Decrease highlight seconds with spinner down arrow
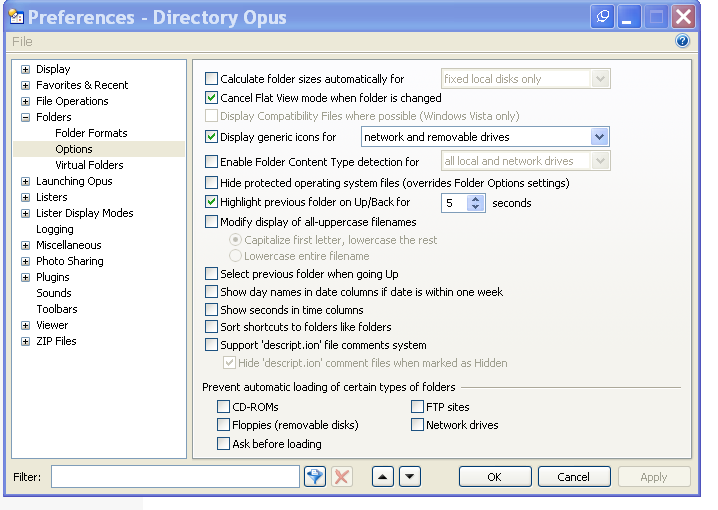Screen dimensions: 718x510 (x=476, y=207)
